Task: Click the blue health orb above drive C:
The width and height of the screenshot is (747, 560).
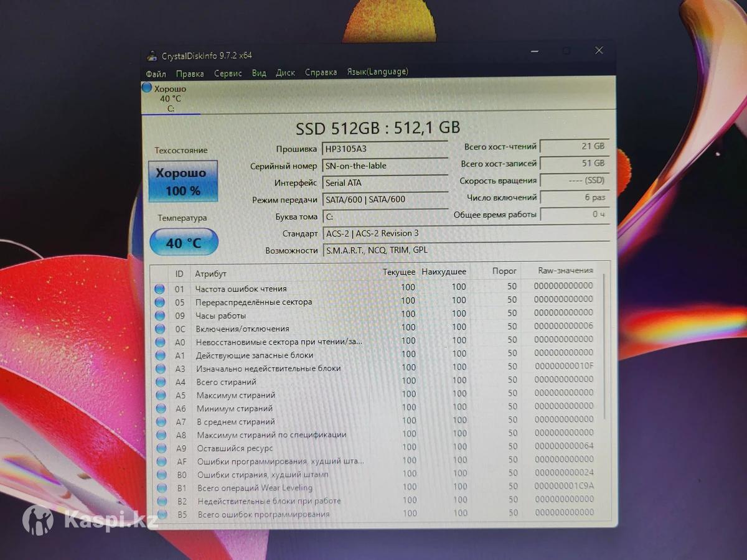Action: tap(147, 88)
